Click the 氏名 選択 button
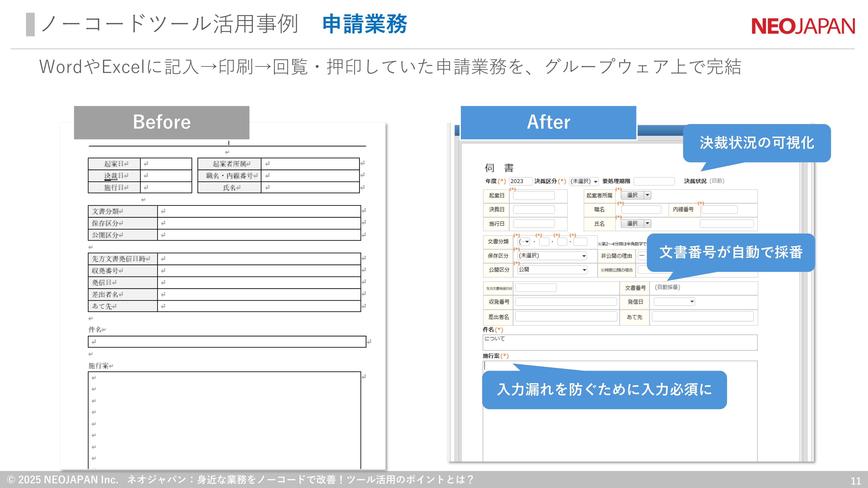Image resolution: width=868 pixels, height=488 pixels. pyautogui.click(x=632, y=224)
